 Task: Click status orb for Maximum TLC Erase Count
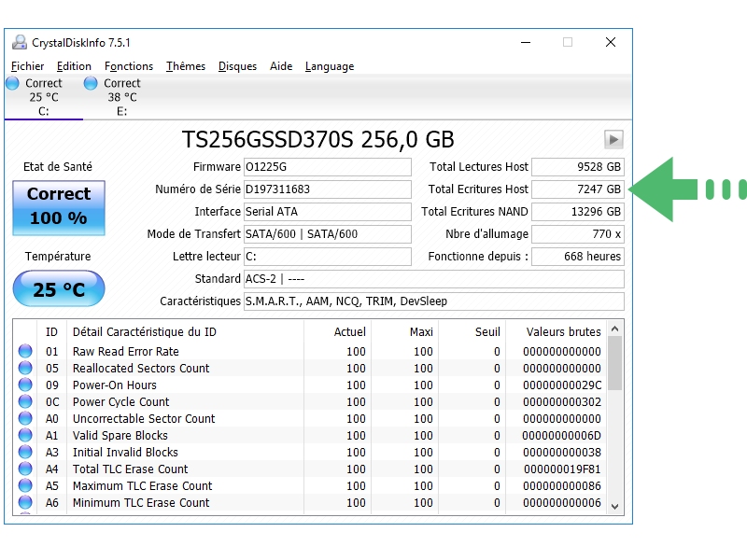tap(25, 485)
